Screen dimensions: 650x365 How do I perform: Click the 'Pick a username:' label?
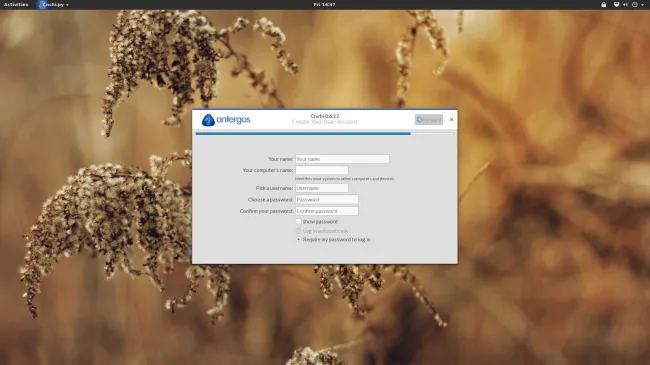[x=274, y=188]
